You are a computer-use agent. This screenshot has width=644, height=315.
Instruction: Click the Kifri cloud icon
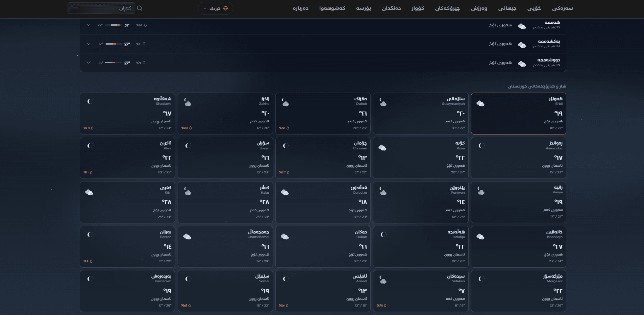89,192
